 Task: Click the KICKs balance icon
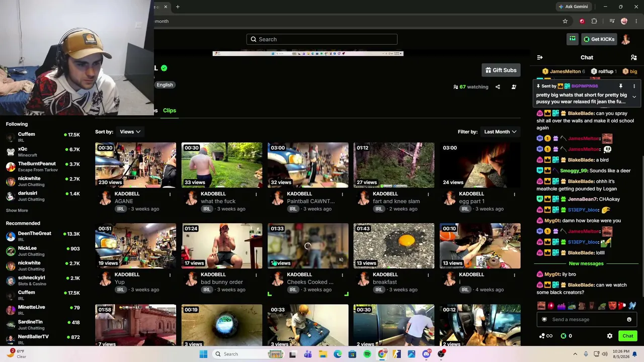(563, 336)
